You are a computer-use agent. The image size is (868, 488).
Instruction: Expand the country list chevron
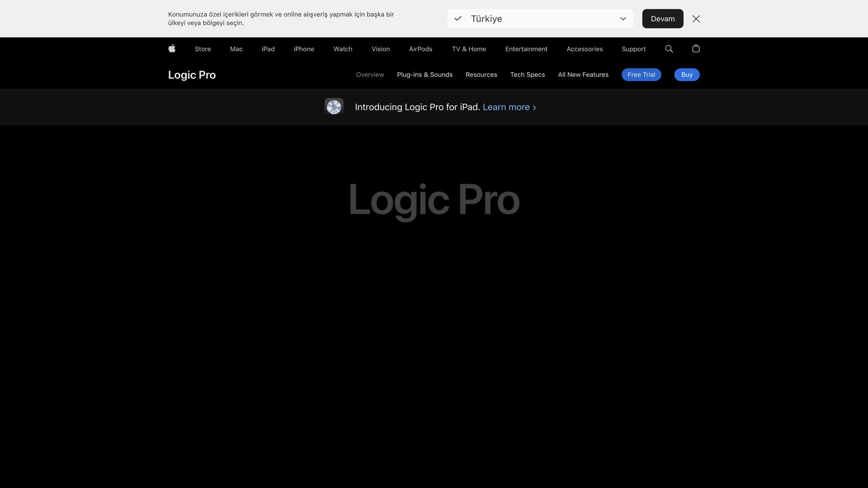(623, 19)
